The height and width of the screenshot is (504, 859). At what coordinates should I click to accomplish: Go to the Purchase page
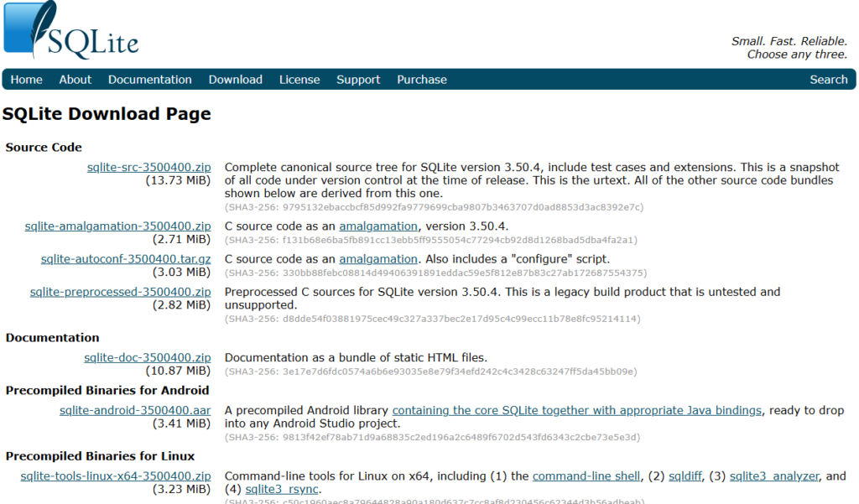[422, 80]
